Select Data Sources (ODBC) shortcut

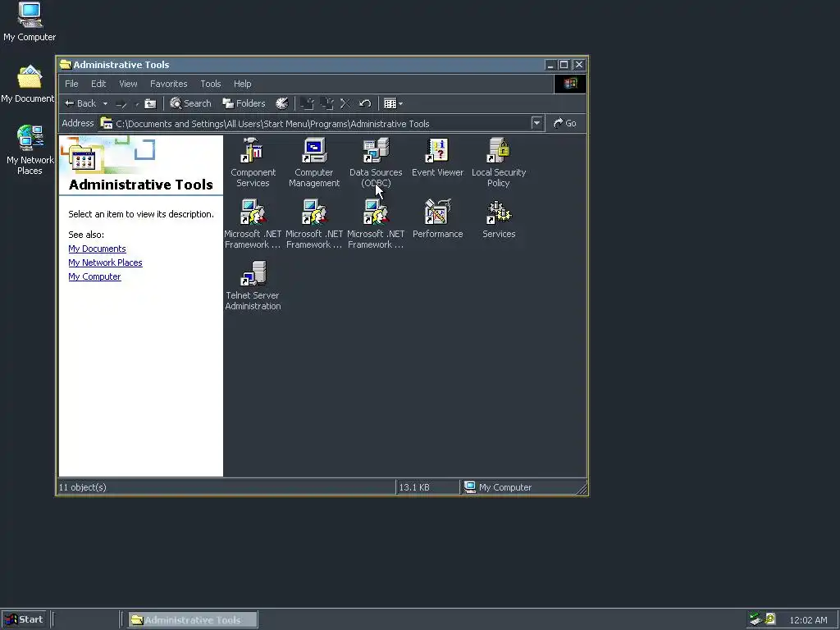(x=376, y=162)
